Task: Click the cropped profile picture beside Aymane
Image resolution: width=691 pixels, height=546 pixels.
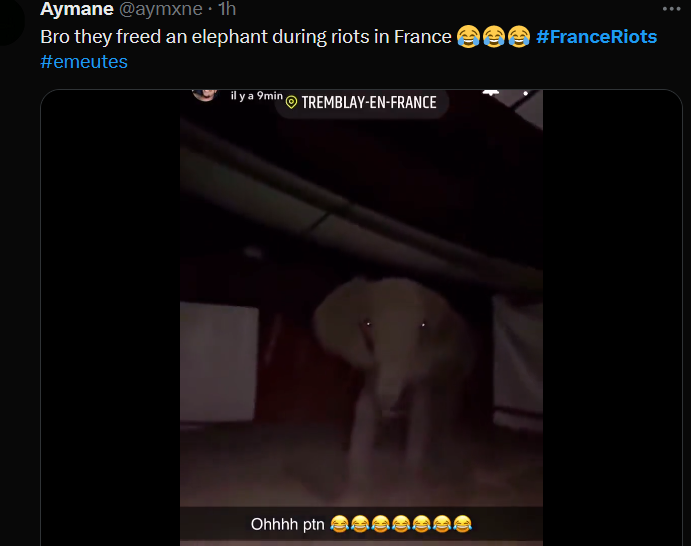Action: [11, 22]
